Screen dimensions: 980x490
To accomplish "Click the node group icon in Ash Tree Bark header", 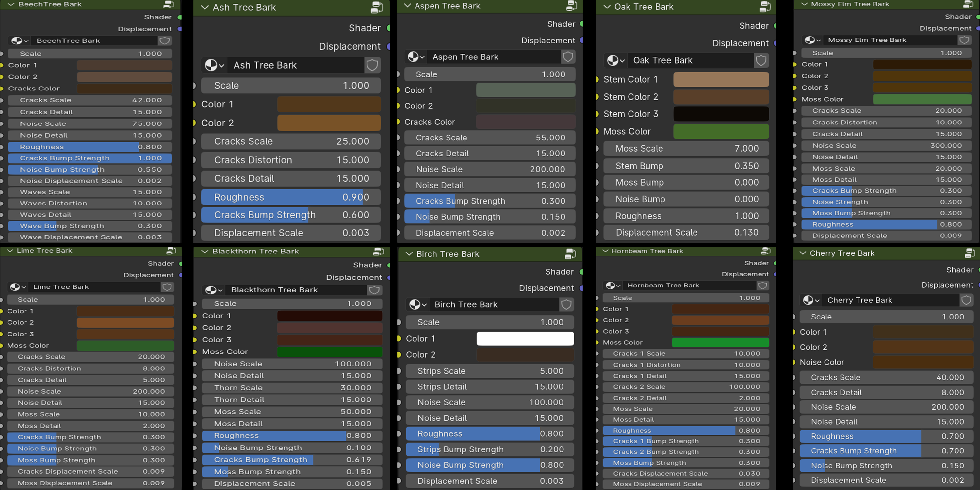I will (x=377, y=7).
